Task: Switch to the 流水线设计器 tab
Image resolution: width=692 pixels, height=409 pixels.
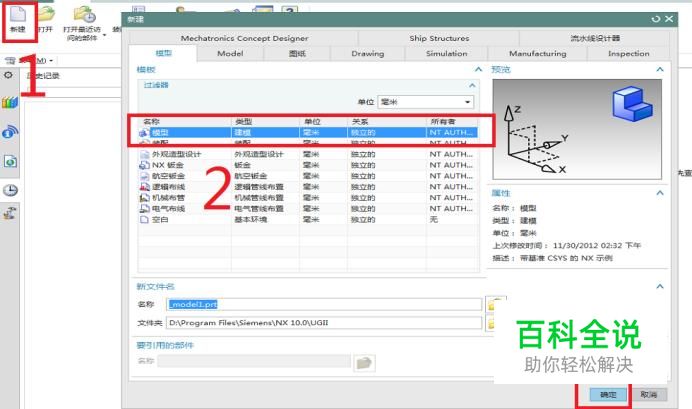Action: pyautogui.click(x=595, y=38)
